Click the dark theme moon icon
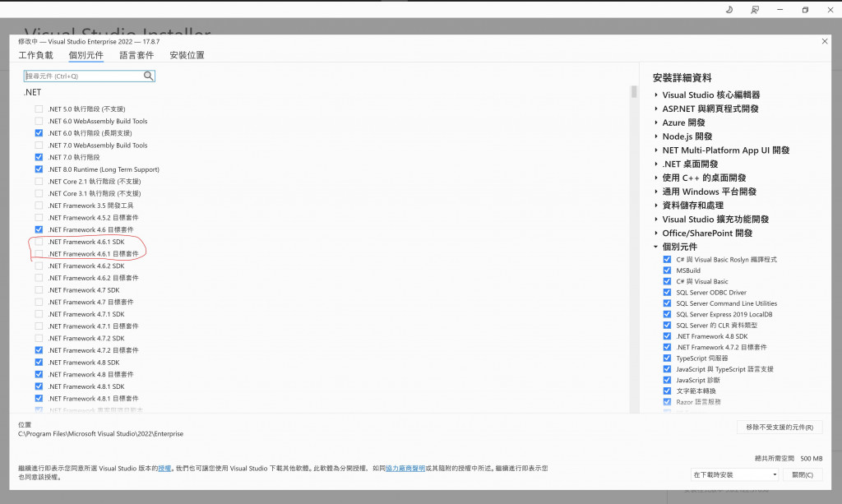842x504 pixels. point(729,10)
